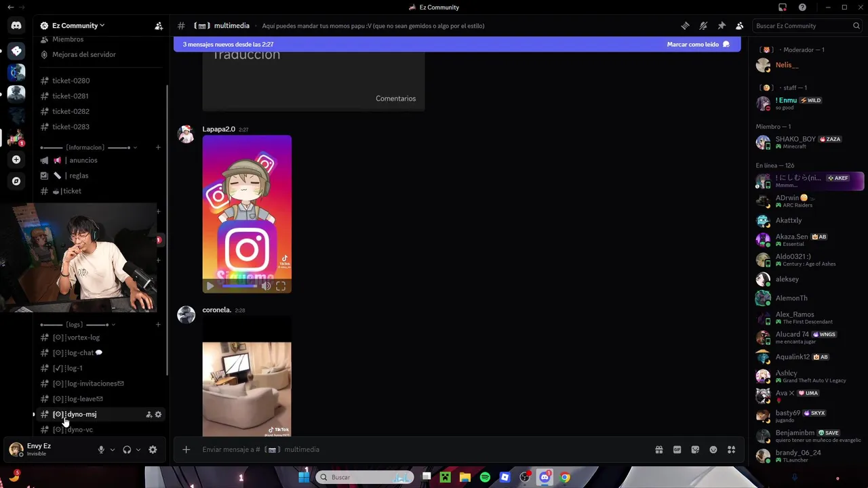Viewport: 868px width, 488px height.
Task: Click the attach file plus button
Action: click(186, 449)
